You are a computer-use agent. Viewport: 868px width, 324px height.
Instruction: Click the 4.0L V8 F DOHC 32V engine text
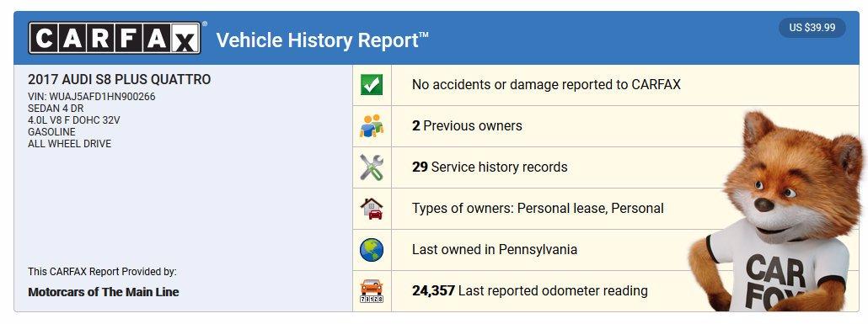[73, 120]
